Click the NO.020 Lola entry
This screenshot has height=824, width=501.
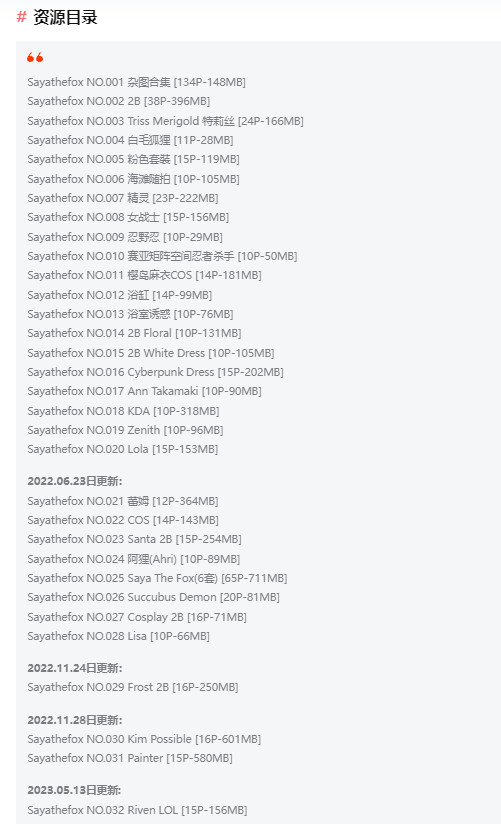pos(122,449)
